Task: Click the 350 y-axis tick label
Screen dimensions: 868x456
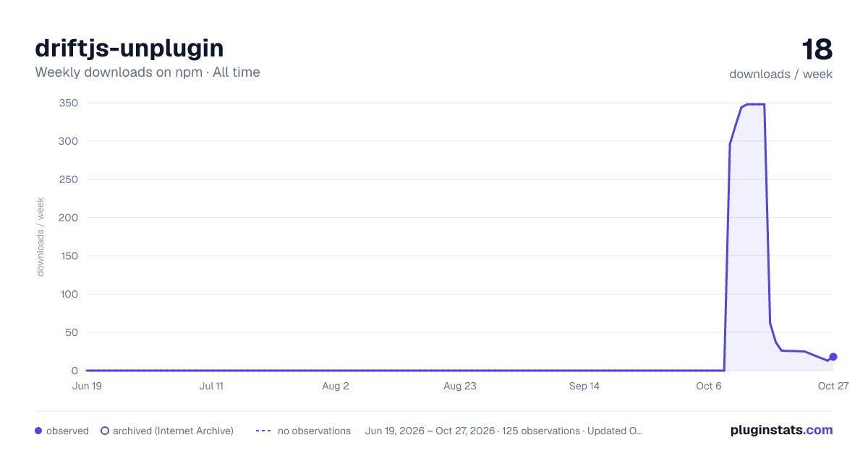Action: coord(69,103)
